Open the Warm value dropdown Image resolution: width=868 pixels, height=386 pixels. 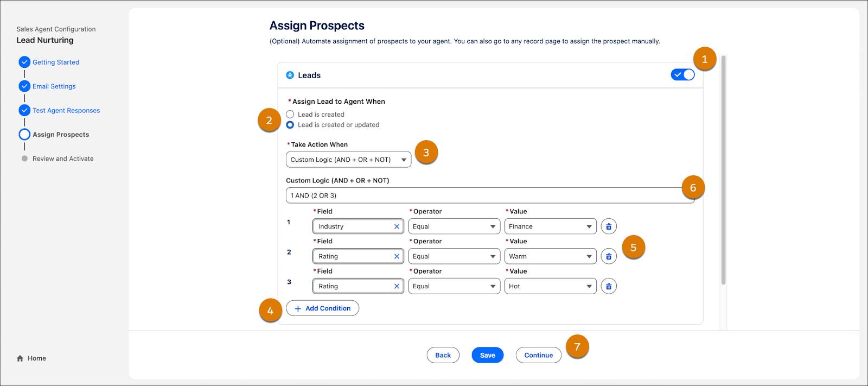coord(550,256)
